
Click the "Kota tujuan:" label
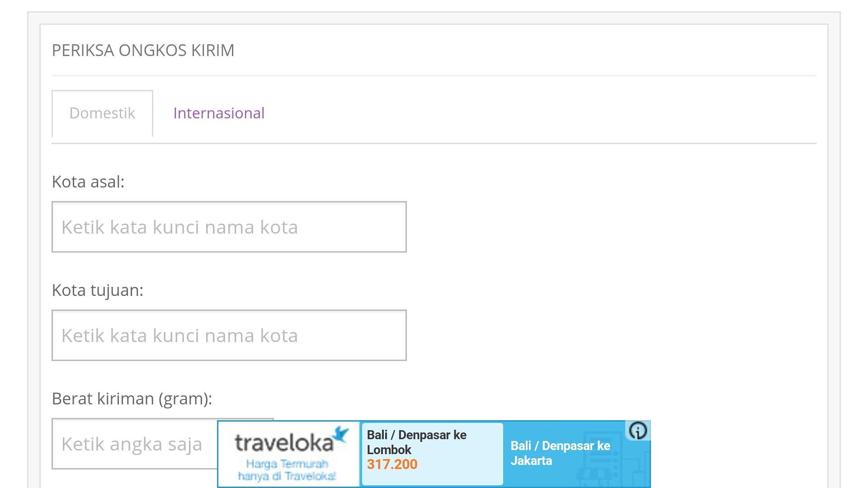(x=98, y=290)
